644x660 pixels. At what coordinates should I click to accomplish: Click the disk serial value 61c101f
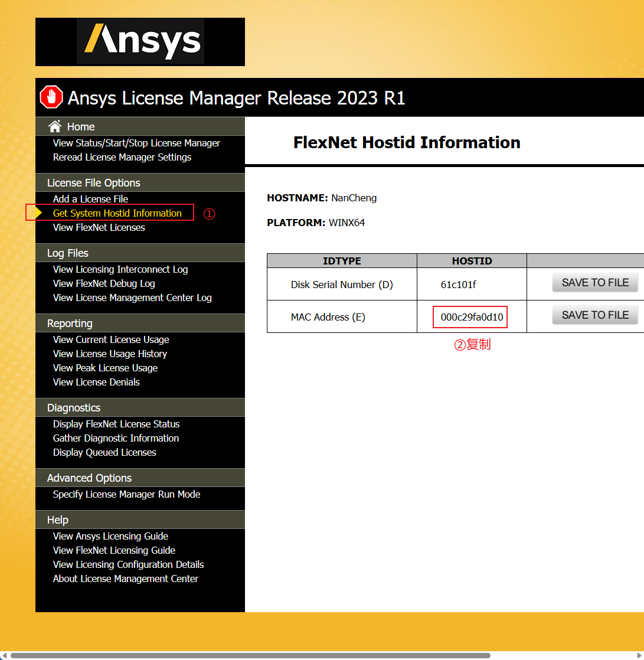459,285
